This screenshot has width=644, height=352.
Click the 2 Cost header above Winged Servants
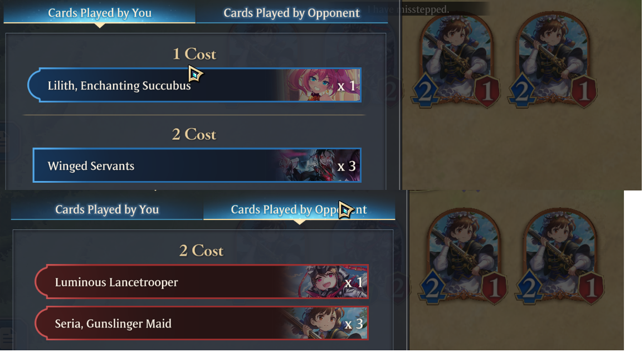pyautogui.click(x=194, y=134)
